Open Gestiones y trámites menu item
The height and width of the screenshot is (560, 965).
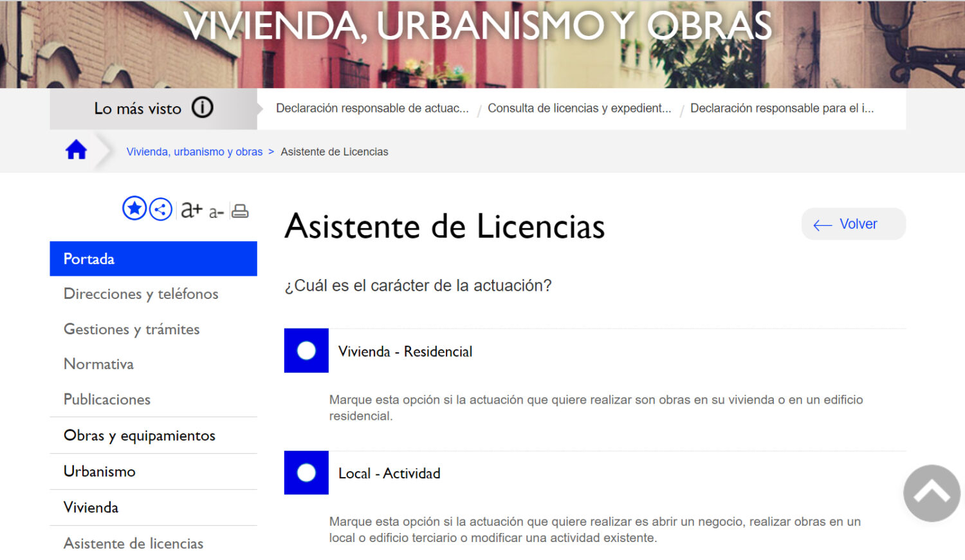click(x=132, y=329)
